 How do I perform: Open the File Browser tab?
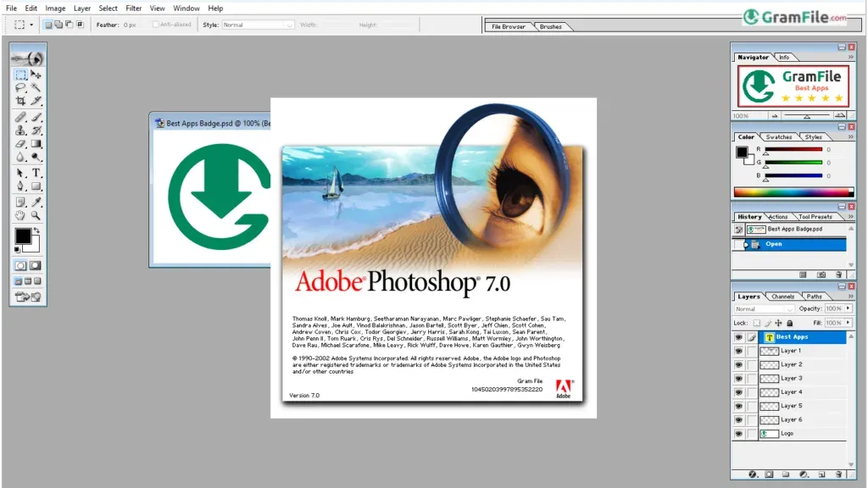coord(509,26)
